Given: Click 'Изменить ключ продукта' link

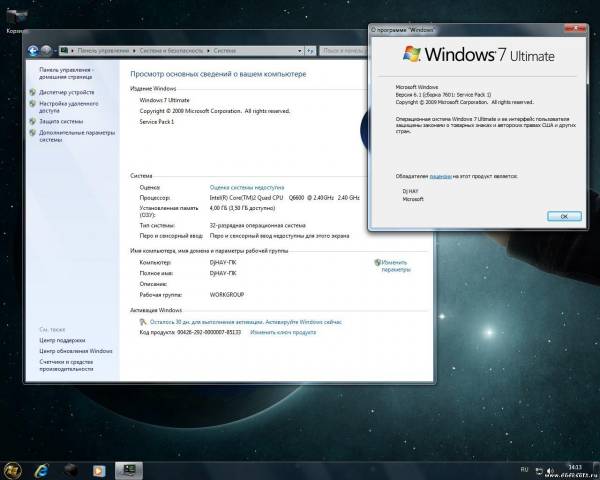Looking at the screenshot, I should click(x=283, y=332).
